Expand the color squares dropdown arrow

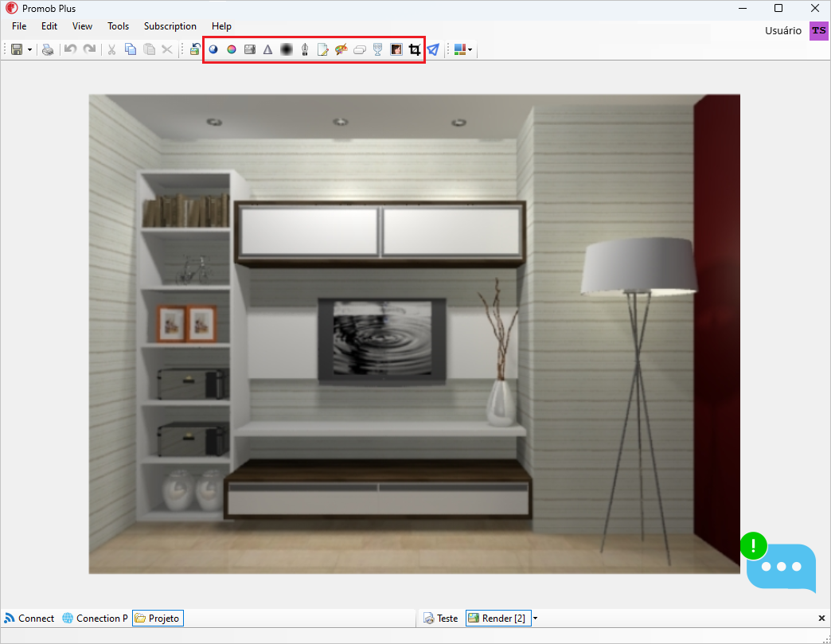pos(470,50)
